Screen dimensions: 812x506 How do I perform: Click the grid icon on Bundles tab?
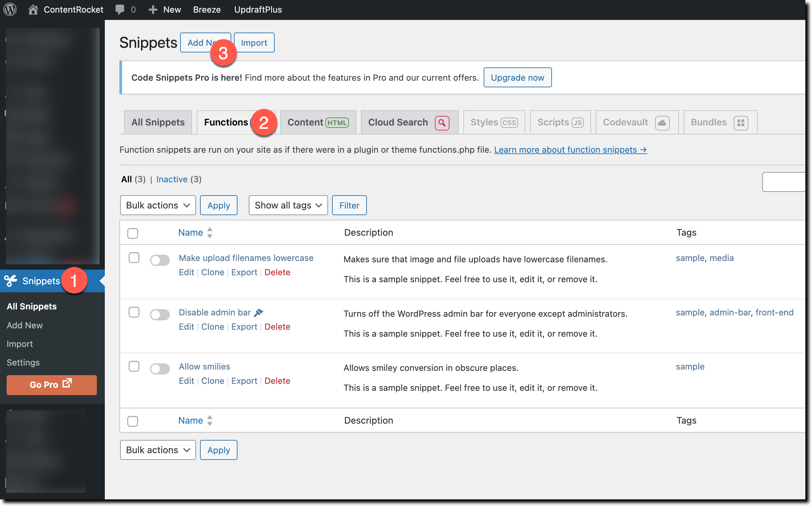tap(741, 123)
